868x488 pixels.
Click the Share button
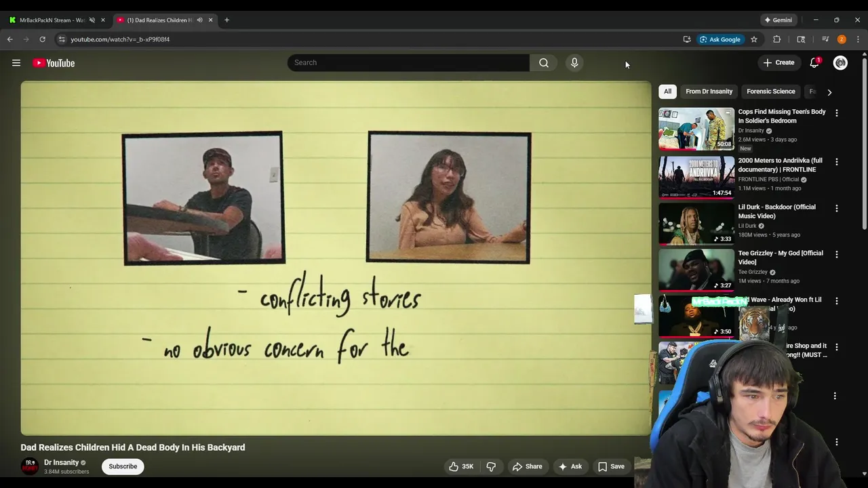[x=527, y=466]
